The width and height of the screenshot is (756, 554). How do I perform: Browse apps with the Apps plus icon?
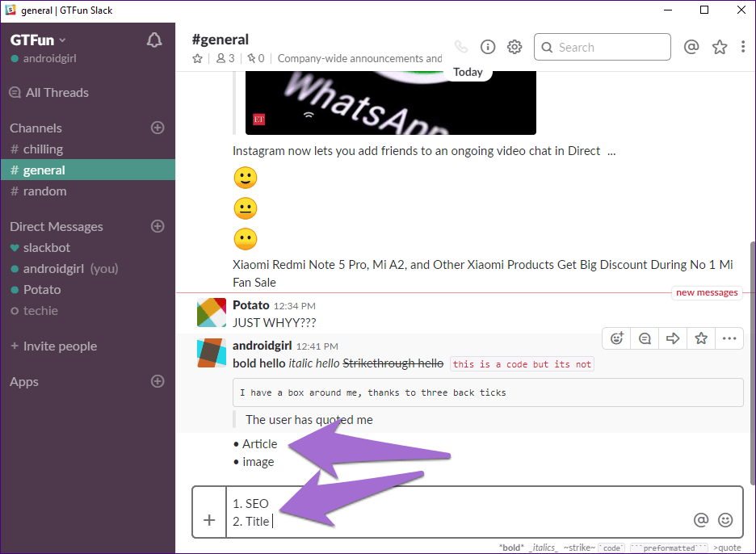[x=157, y=381]
